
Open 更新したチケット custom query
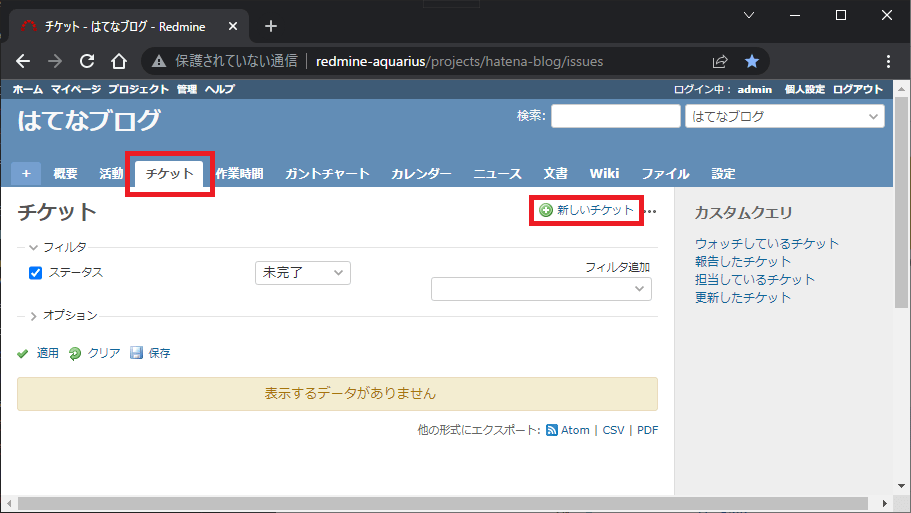pos(743,298)
